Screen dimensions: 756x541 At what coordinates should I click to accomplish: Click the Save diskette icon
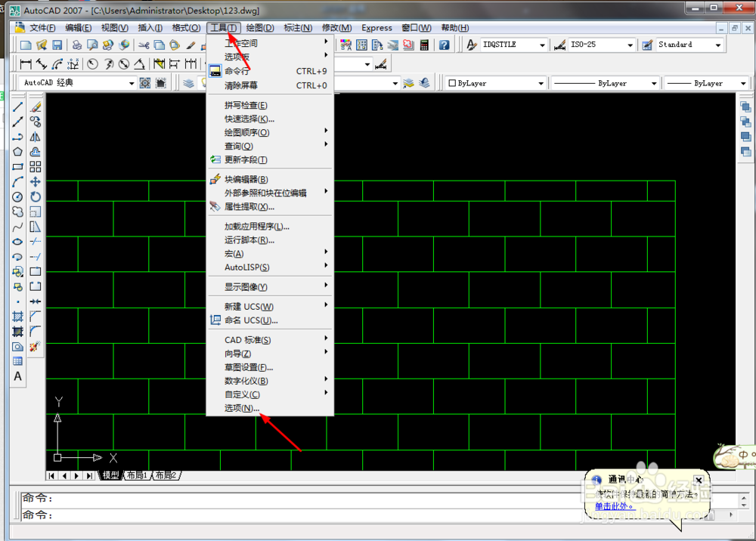pyautogui.click(x=57, y=45)
